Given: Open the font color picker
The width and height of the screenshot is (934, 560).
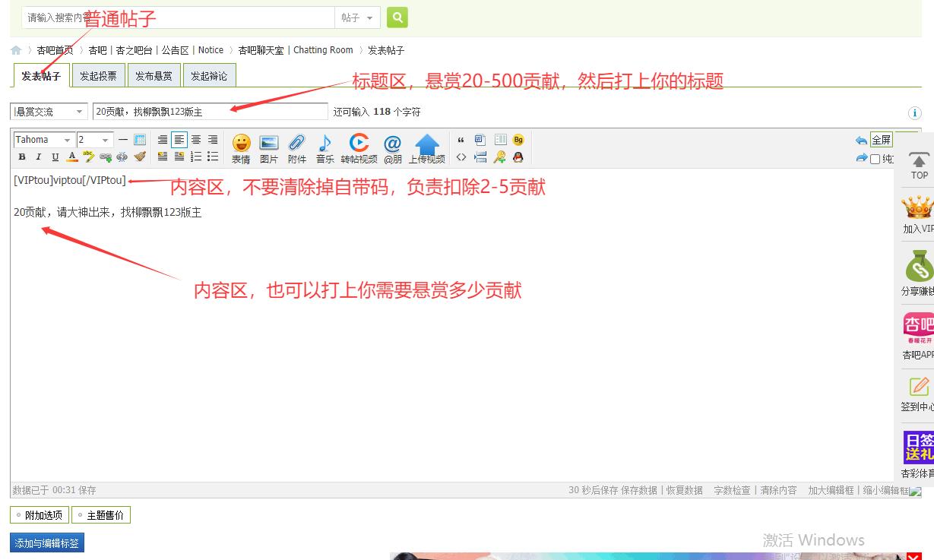Looking at the screenshot, I should point(72,157).
